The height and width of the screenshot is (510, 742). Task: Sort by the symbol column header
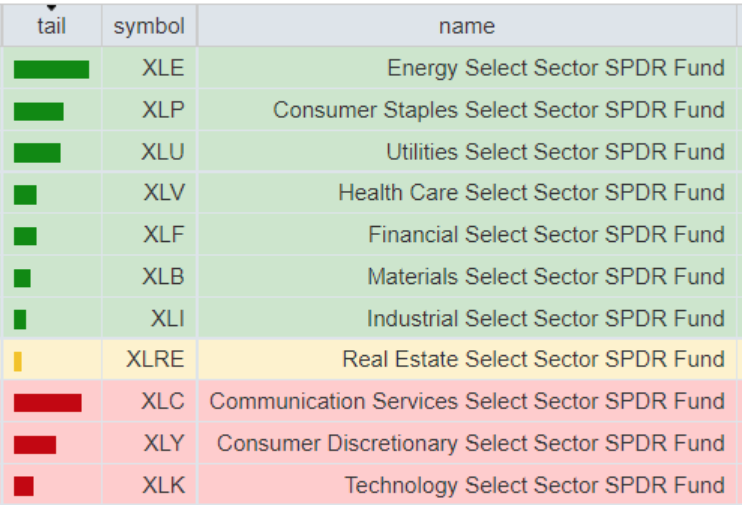click(x=149, y=26)
